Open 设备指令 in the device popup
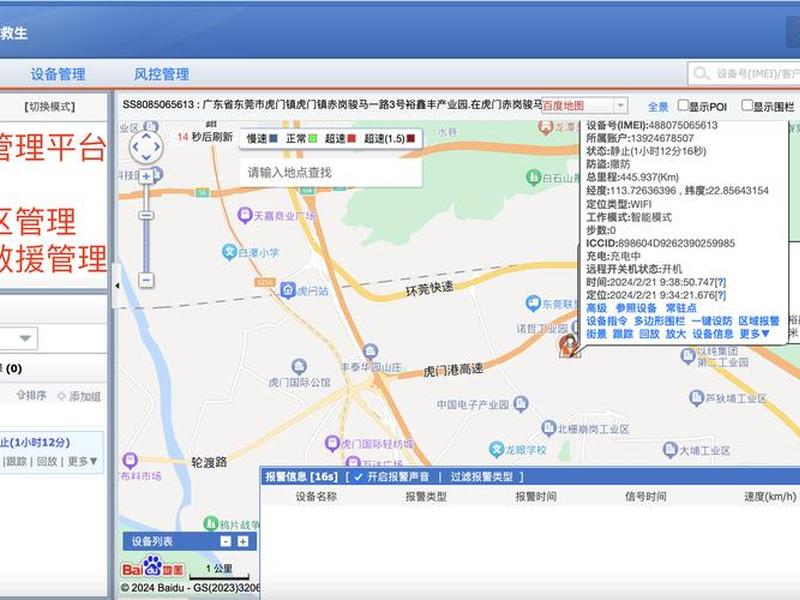 coord(606,321)
